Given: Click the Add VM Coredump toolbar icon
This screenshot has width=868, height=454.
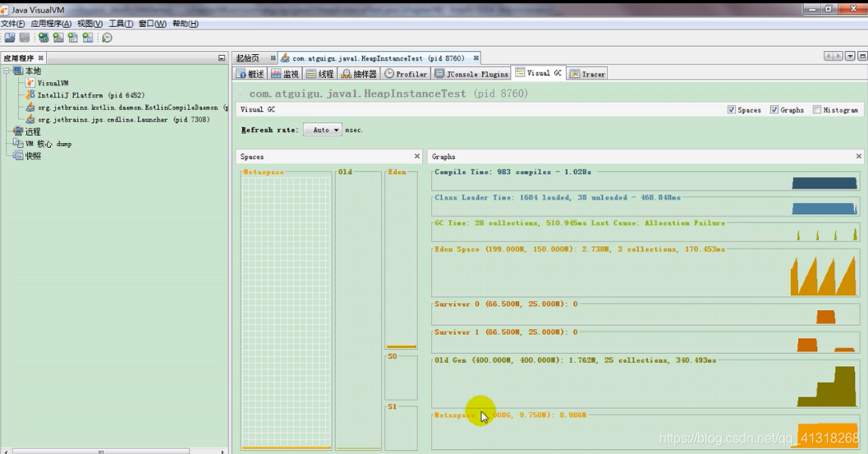Looking at the screenshot, I should (72, 38).
